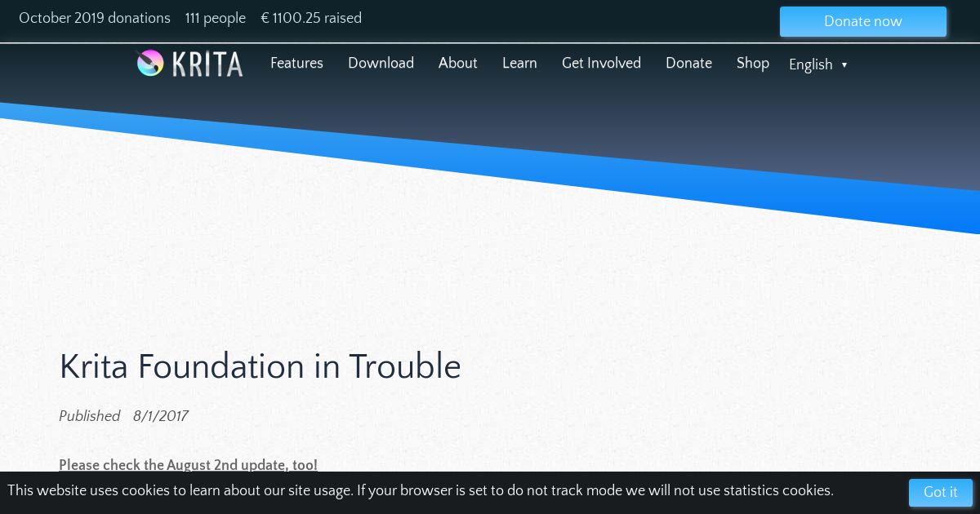Go to the About section

click(x=457, y=63)
